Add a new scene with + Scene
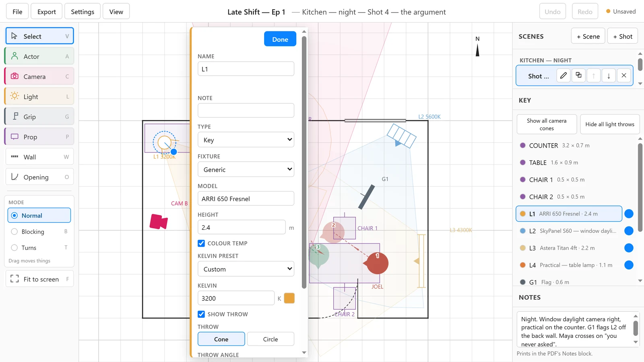 click(588, 36)
